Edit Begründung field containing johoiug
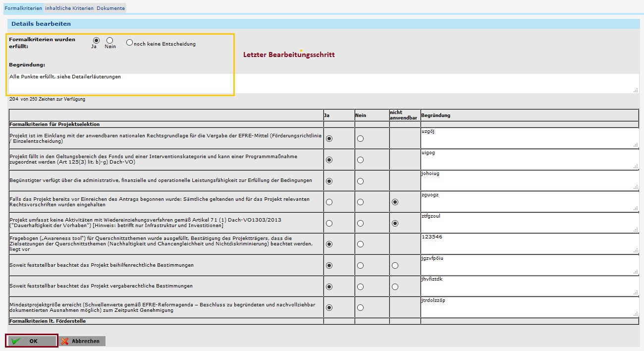The image size is (644, 351). pos(530,180)
